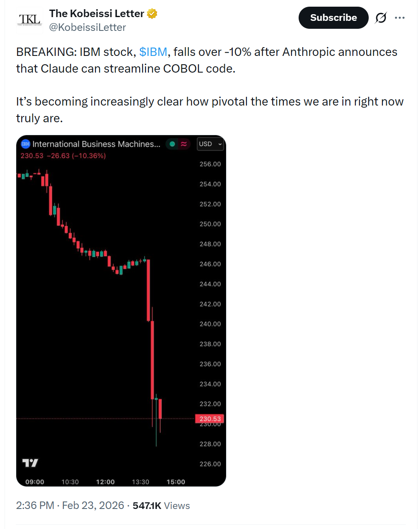The width and height of the screenshot is (420, 529).
Task: Click the @KobeissiLetter handle
Action: click(x=88, y=28)
